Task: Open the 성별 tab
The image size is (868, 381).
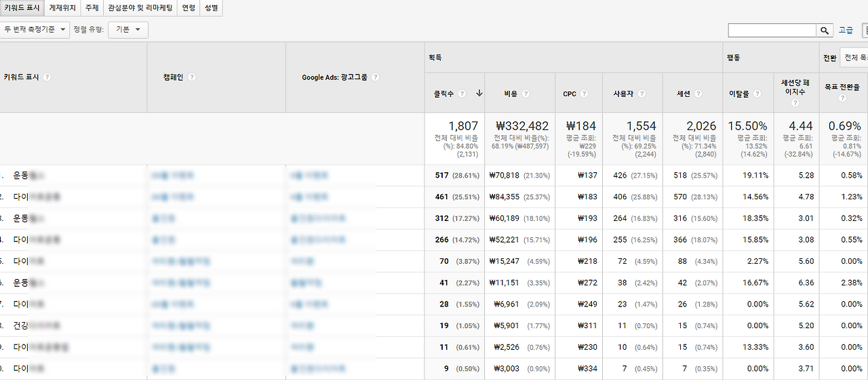Action: pyautogui.click(x=212, y=8)
